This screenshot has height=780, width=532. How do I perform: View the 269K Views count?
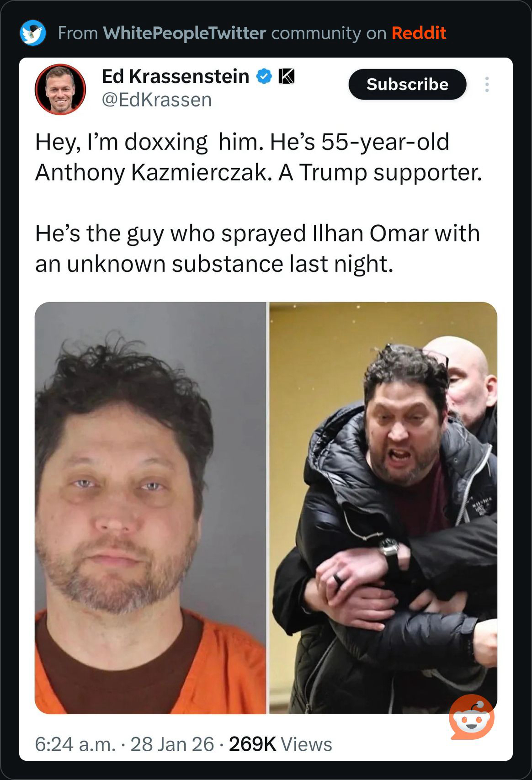point(280,744)
